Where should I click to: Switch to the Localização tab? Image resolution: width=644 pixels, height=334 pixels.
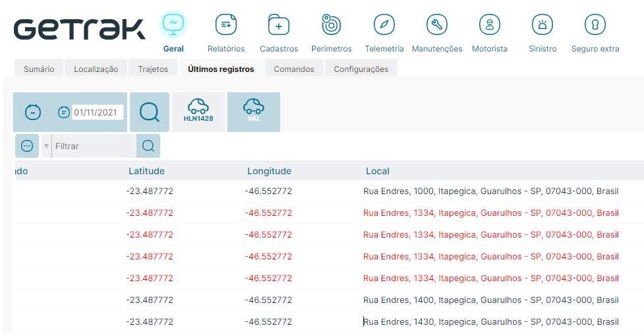click(96, 69)
